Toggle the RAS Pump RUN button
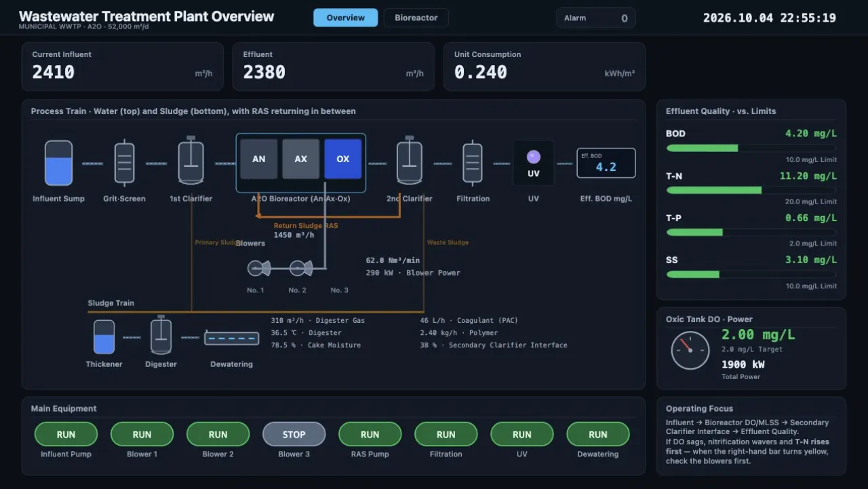This screenshot has height=489, width=868. pyautogui.click(x=370, y=434)
